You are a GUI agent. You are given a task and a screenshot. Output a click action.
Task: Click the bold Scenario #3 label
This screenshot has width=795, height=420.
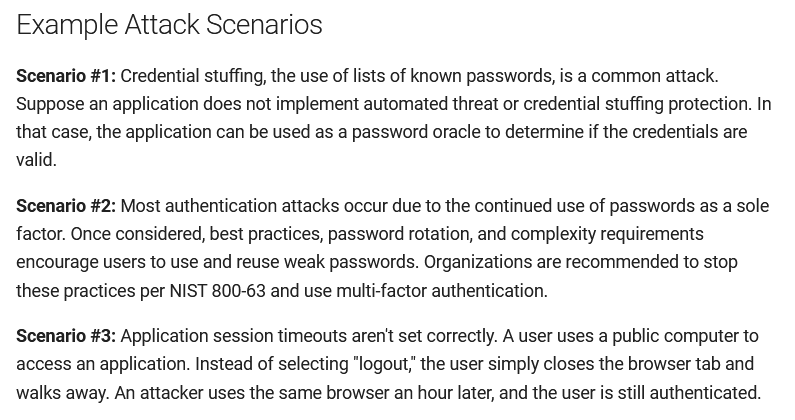click(x=66, y=336)
